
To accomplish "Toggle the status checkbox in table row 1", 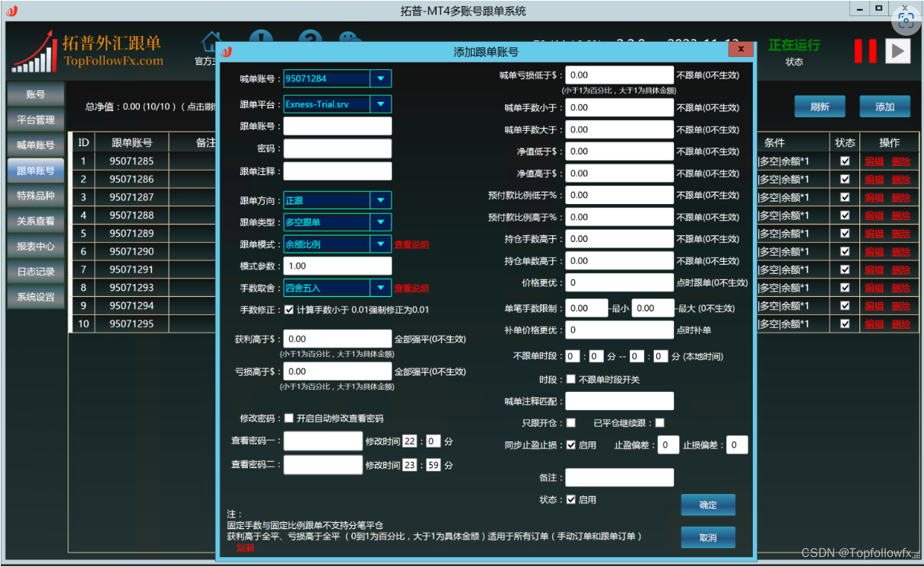I will pos(844,161).
